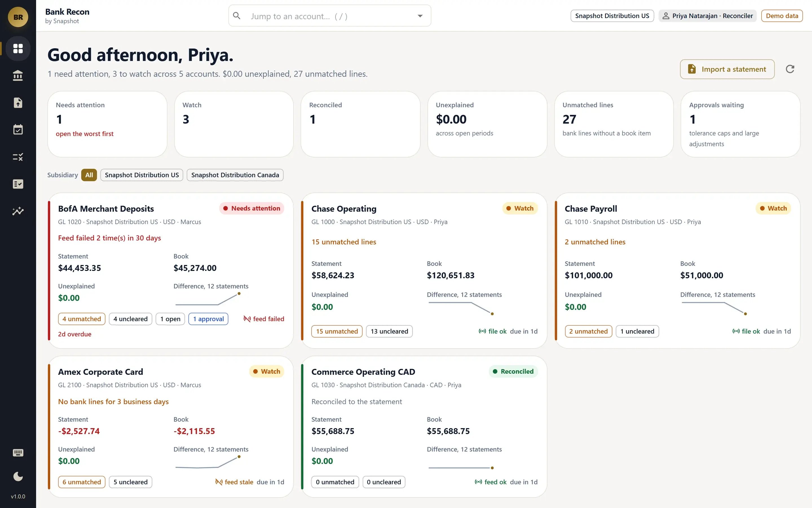812x508 pixels.
Task: Click Import a statement button
Action: coord(727,69)
